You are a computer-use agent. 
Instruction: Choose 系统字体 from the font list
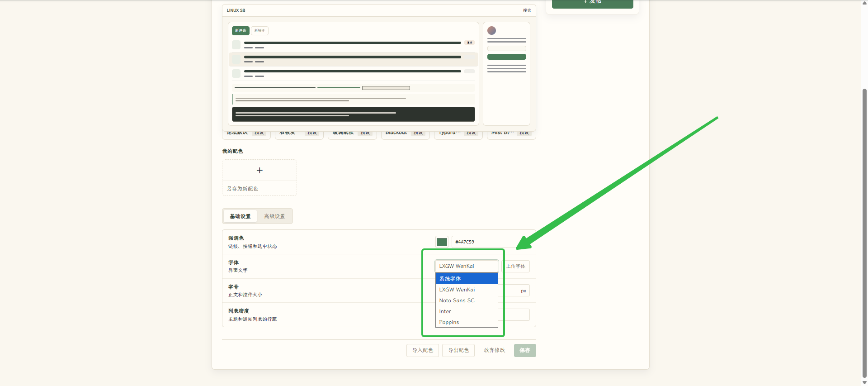pos(467,279)
